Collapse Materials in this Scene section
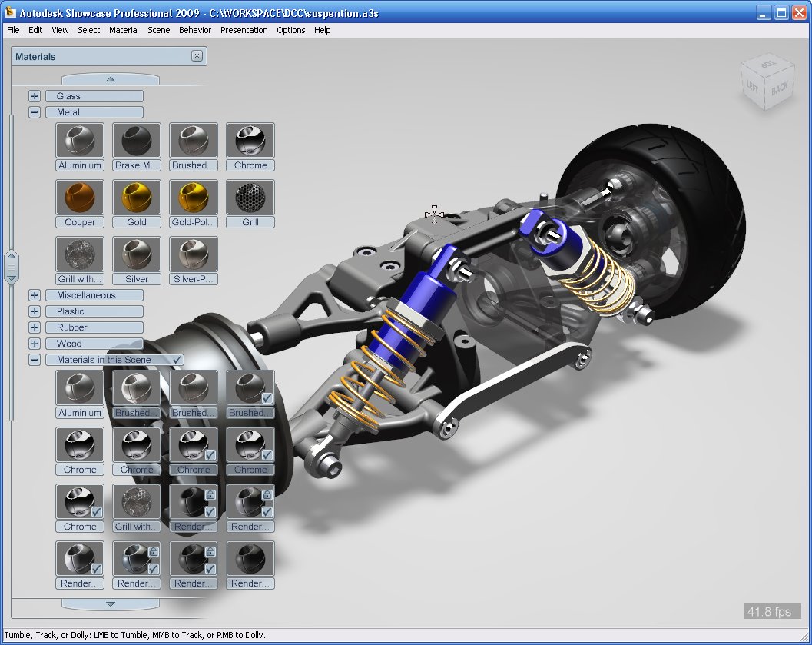This screenshot has width=812, height=645. point(34,360)
